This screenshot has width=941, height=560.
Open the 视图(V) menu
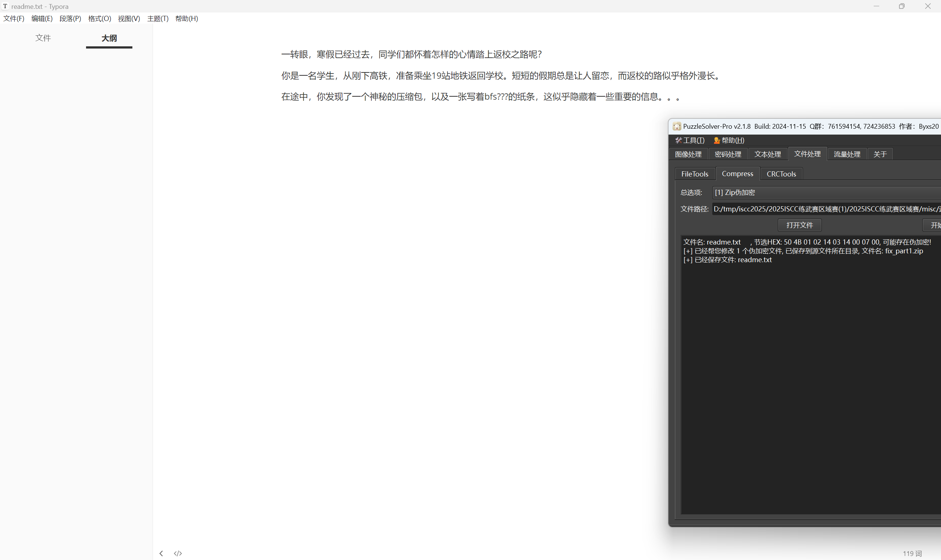129,18
